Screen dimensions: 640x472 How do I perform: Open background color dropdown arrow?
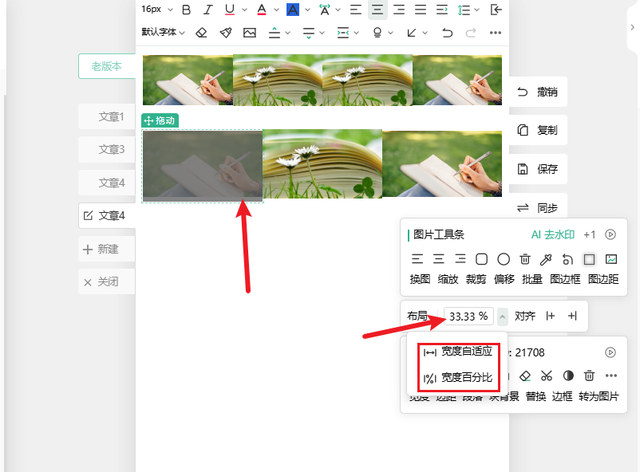click(308, 10)
